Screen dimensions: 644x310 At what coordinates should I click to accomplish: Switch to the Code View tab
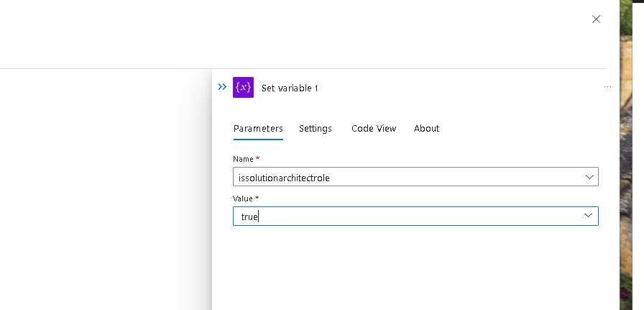click(374, 128)
